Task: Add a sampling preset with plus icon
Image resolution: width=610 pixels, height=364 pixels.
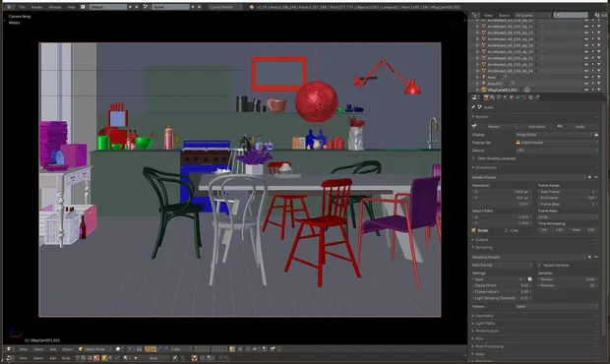Action: tap(589, 257)
